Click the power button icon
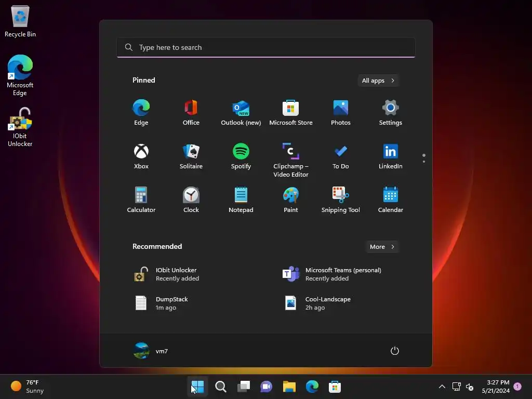Screen dimensions: 532x399 click(x=395, y=351)
